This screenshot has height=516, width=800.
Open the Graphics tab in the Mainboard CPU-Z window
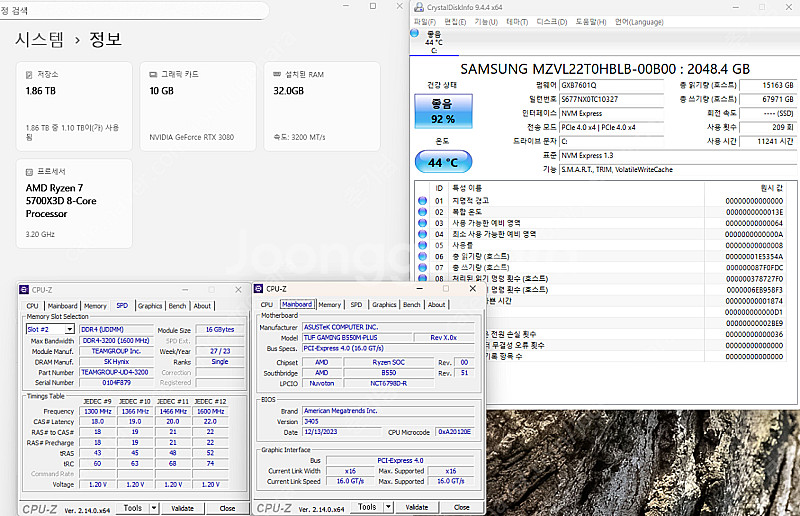tap(384, 305)
